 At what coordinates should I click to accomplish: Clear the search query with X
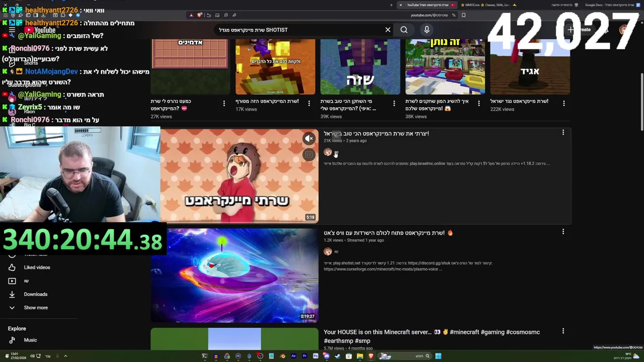click(x=388, y=30)
